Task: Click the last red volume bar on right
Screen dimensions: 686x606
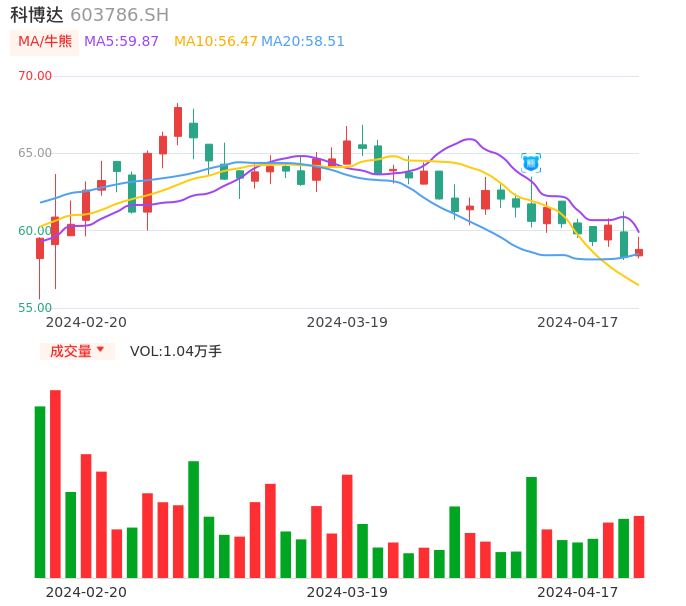Action: click(639, 546)
